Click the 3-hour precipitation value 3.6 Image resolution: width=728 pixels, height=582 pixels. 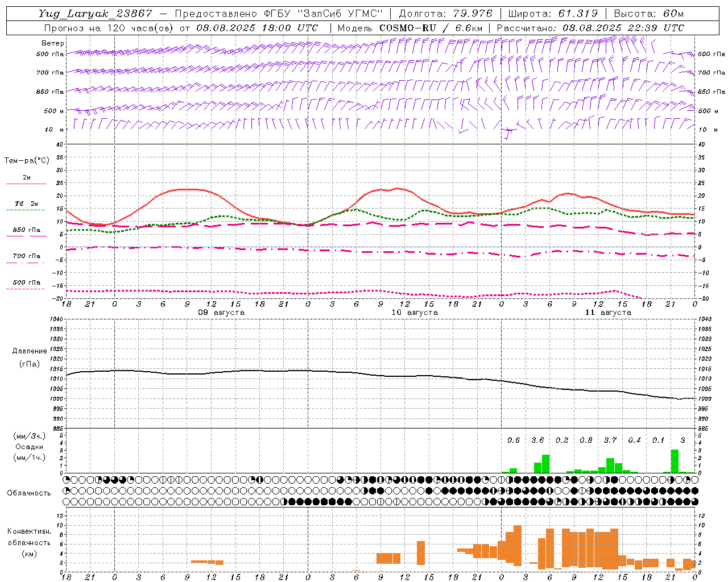pyautogui.click(x=537, y=440)
